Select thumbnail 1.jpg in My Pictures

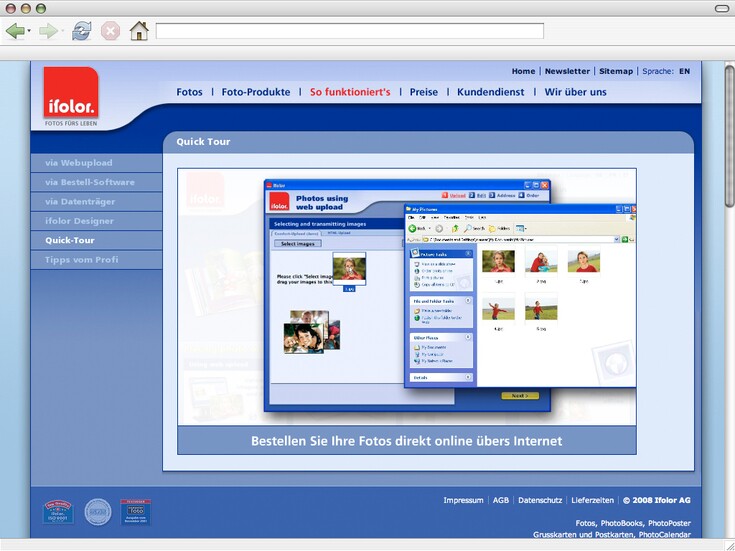point(498,261)
